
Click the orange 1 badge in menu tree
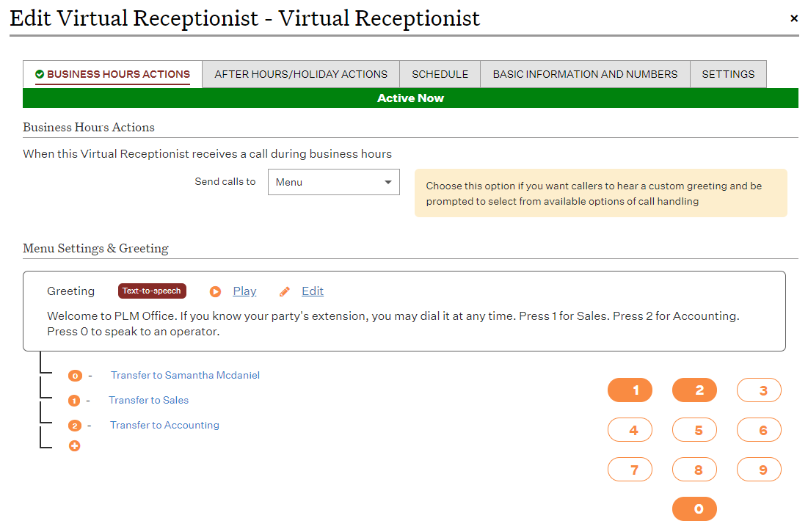click(74, 401)
